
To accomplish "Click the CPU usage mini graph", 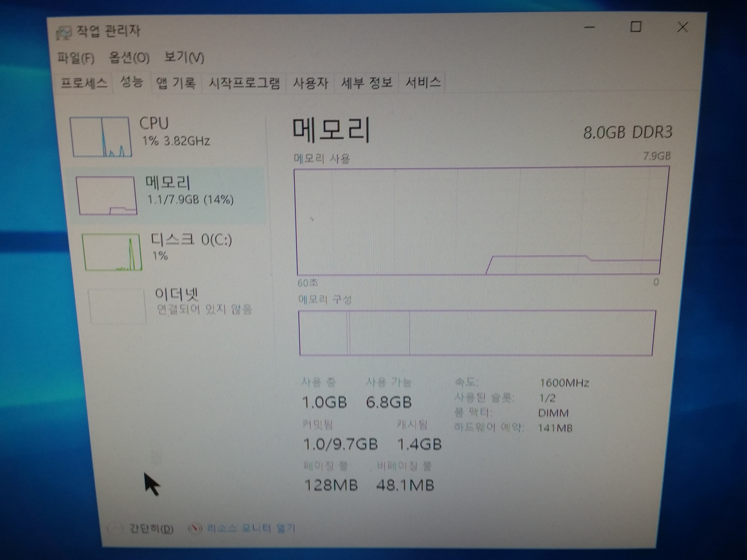I will (x=101, y=137).
